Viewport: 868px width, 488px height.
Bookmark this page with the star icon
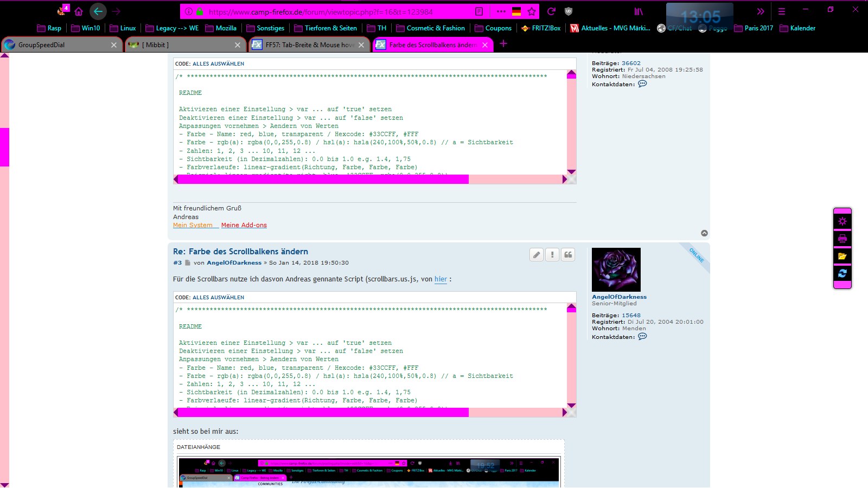coord(532,11)
